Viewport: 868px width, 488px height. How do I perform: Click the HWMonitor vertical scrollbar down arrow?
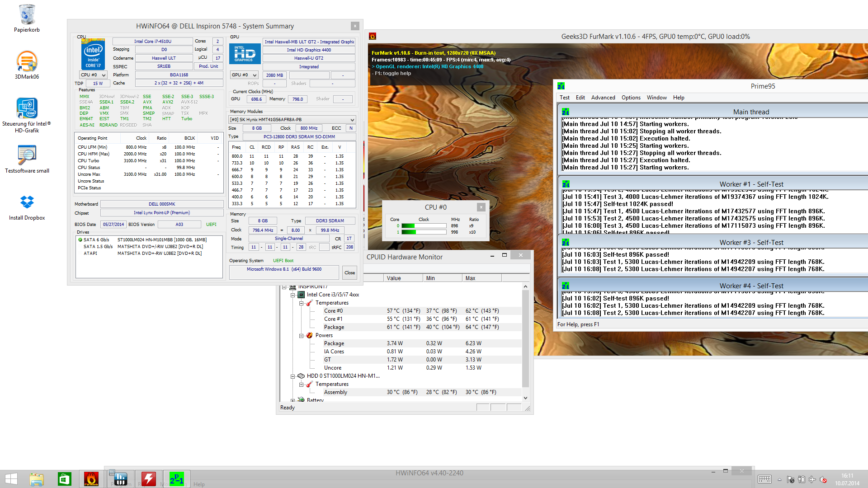coord(525,398)
